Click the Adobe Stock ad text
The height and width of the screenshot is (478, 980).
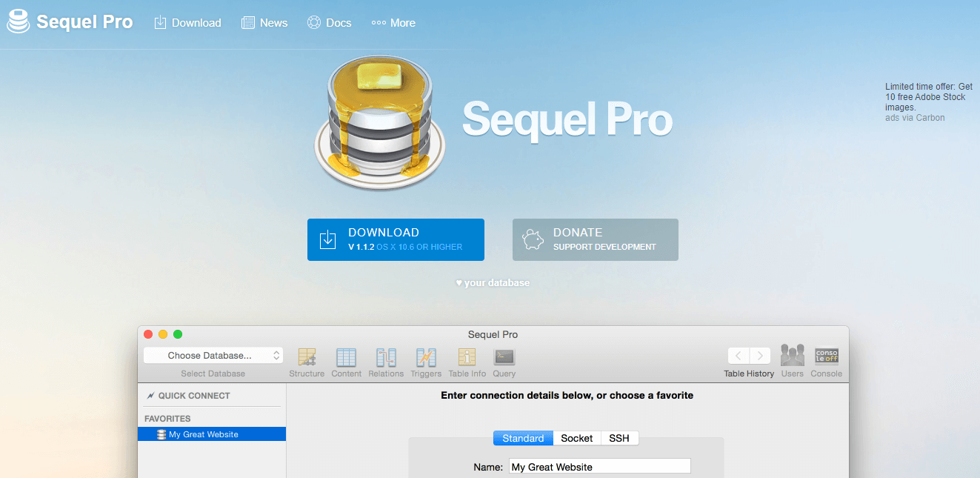(x=929, y=97)
